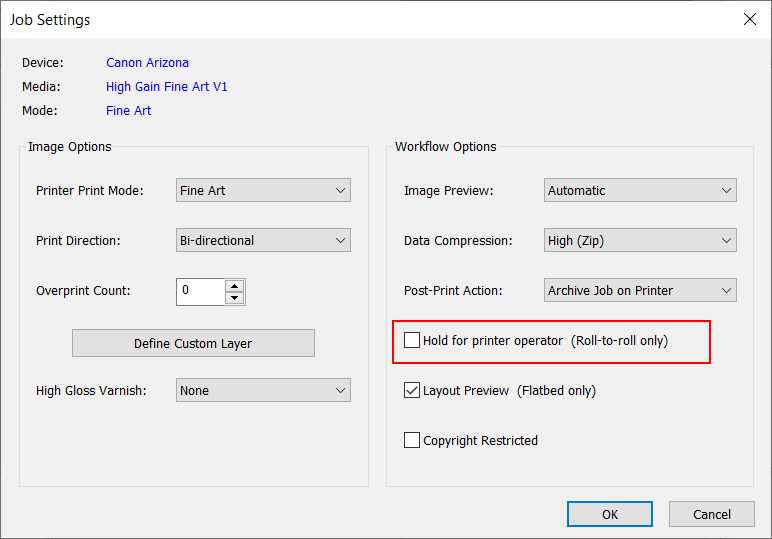
Task: Decrease Overprint Count with down arrow
Action: (235, 297)
